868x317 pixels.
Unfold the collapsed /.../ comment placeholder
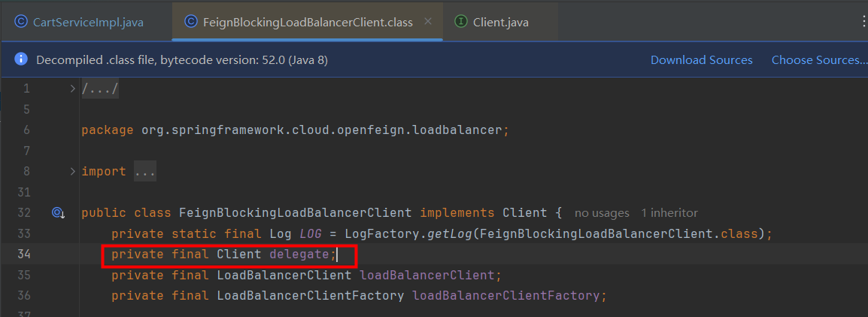click(x=100, y=89)
